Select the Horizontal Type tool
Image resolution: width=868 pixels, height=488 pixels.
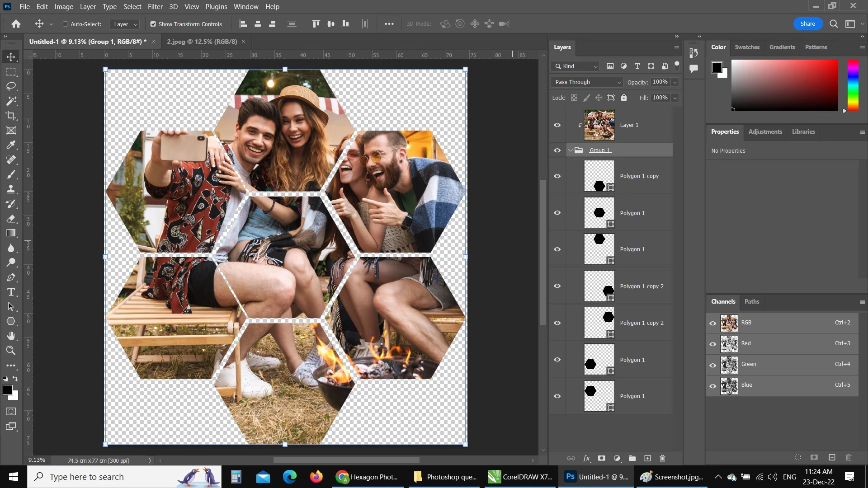click(x=11, y=292)
